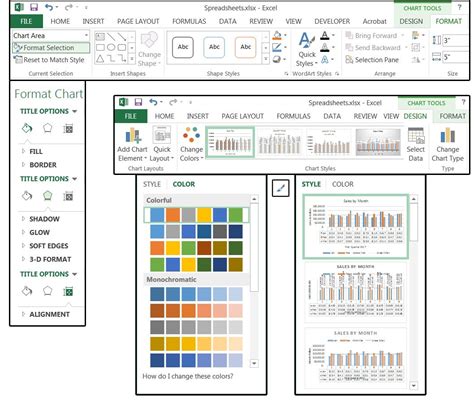Click the Oval shape in Insert Shapes

point(111,47)
